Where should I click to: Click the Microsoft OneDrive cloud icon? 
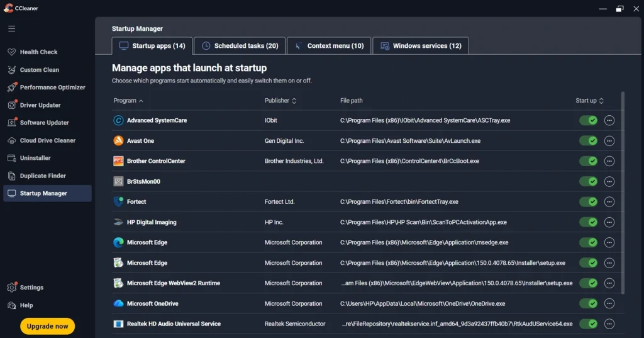118,303
